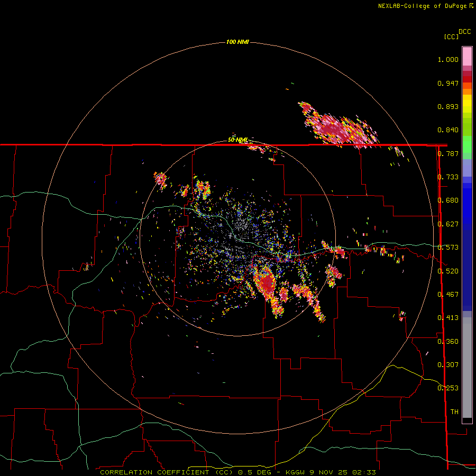Image resolution: width=476 pixels, height=476 pixels.
Task: Click the yellow segment of the color bar
Action: click(467, 104)
